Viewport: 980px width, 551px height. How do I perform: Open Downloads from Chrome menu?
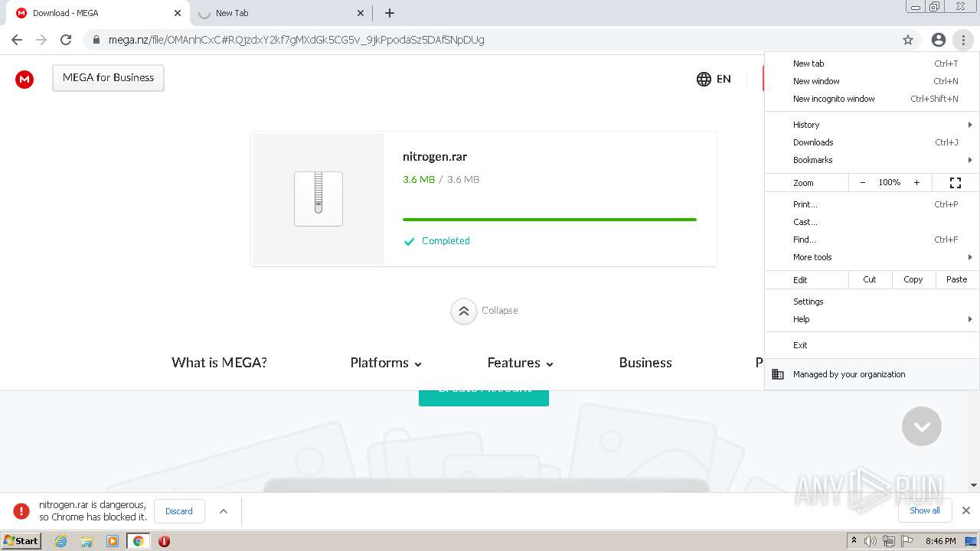pos(872,142)
